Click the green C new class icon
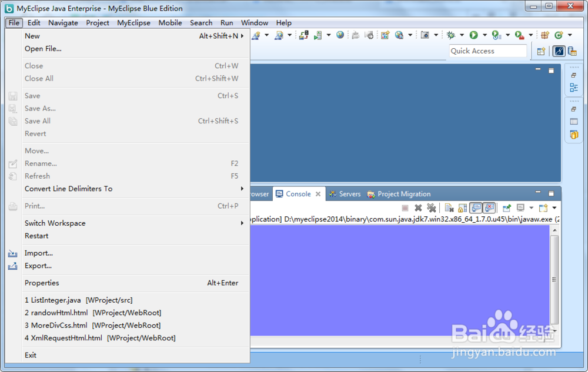The height and width of the screenshot is (372, 588). point(559,35)
